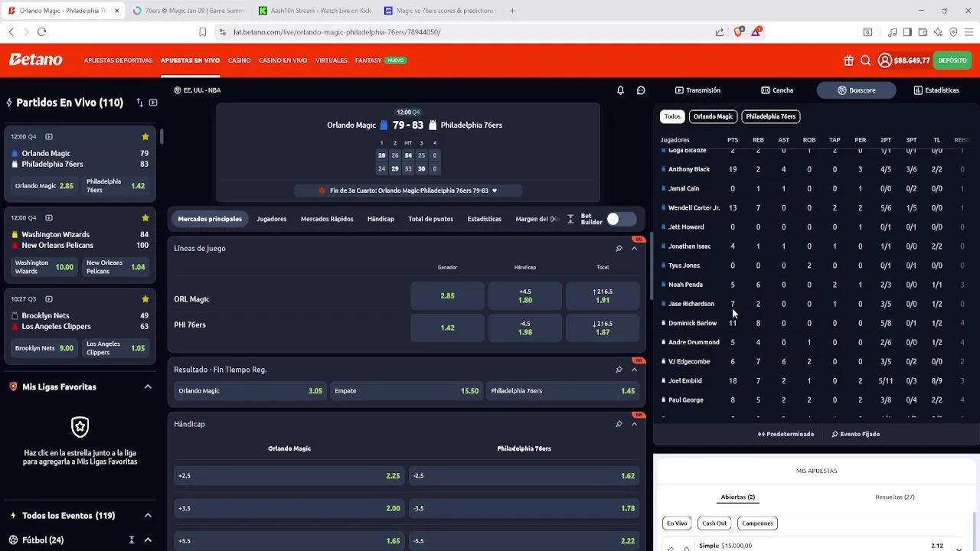Toggle the Campeones bets filter

[x=757, y=523]
